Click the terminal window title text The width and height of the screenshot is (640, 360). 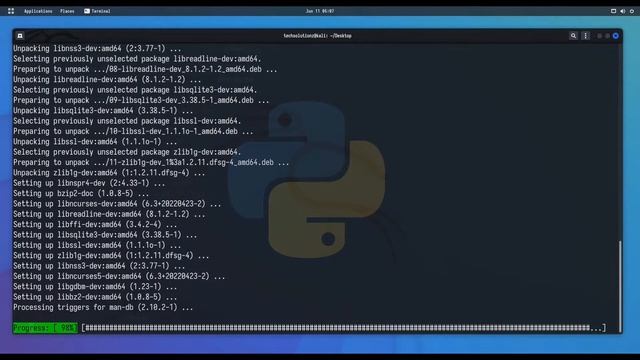pyautogui.click(x=318, y=36)
